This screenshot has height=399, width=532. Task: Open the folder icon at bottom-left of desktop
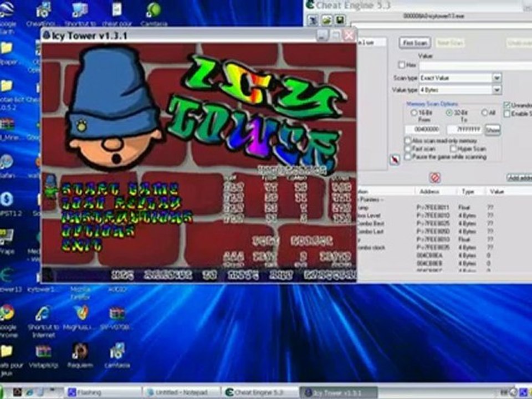(6, 351)
